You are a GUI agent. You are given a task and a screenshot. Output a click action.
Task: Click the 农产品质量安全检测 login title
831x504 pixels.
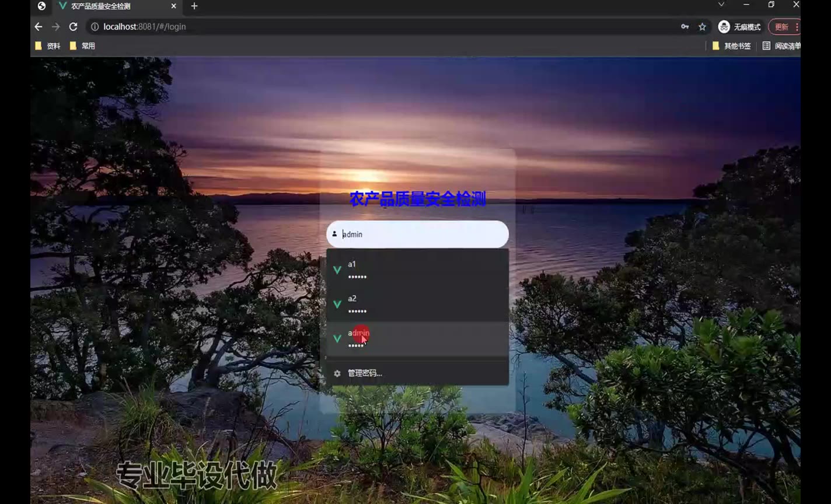418,199
